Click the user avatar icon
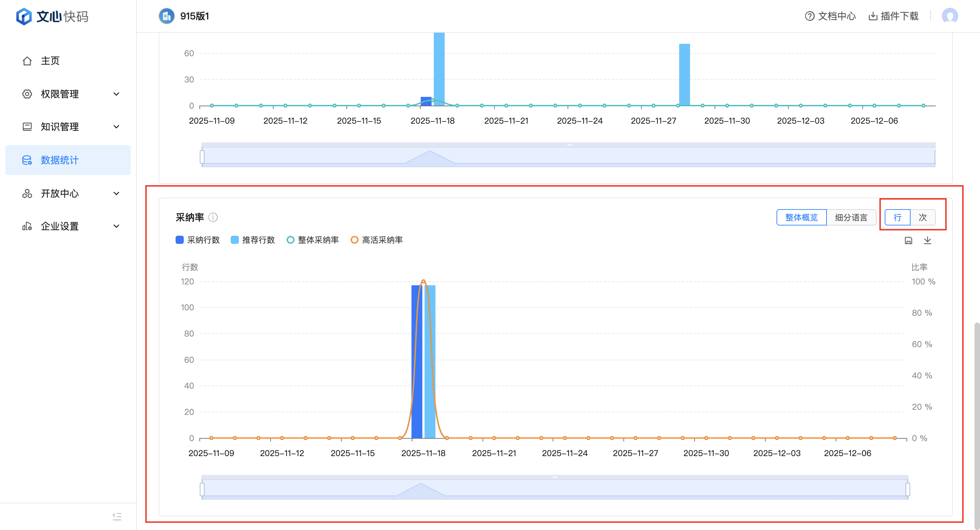This screenshot has height=530, width=980. click(950, 16)
